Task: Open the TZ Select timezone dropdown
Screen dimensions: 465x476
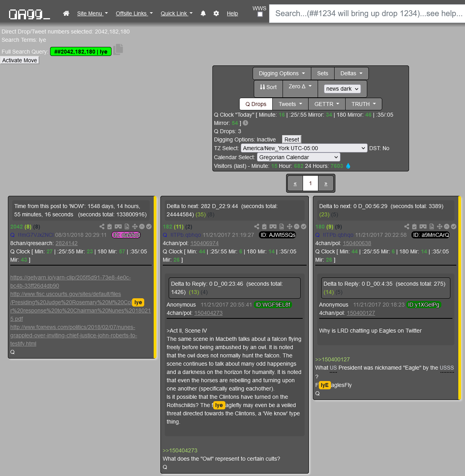Action: point(304,148)
